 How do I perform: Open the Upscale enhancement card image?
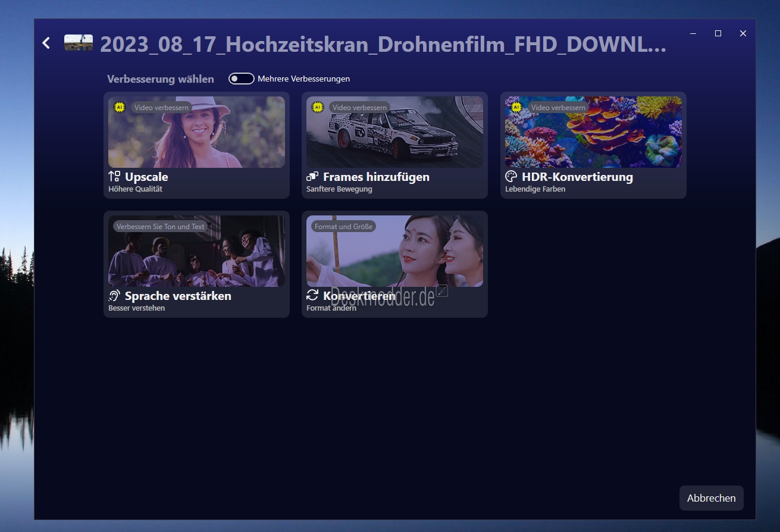196,132
